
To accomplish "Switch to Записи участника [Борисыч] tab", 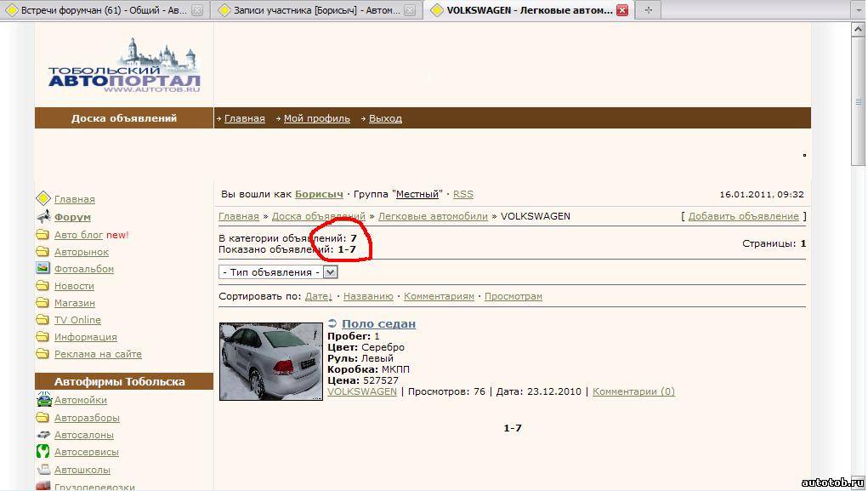I will coord(316,10).
